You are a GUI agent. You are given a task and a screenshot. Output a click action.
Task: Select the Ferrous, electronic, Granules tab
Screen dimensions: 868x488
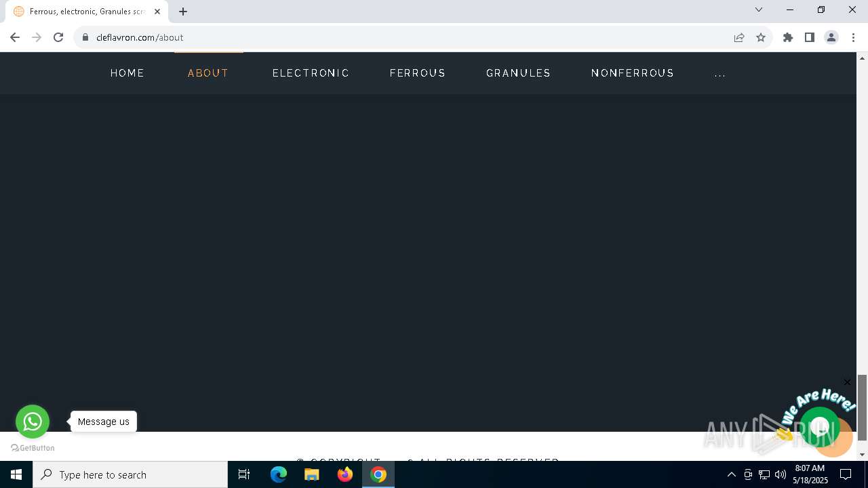[x=87, y=12]
